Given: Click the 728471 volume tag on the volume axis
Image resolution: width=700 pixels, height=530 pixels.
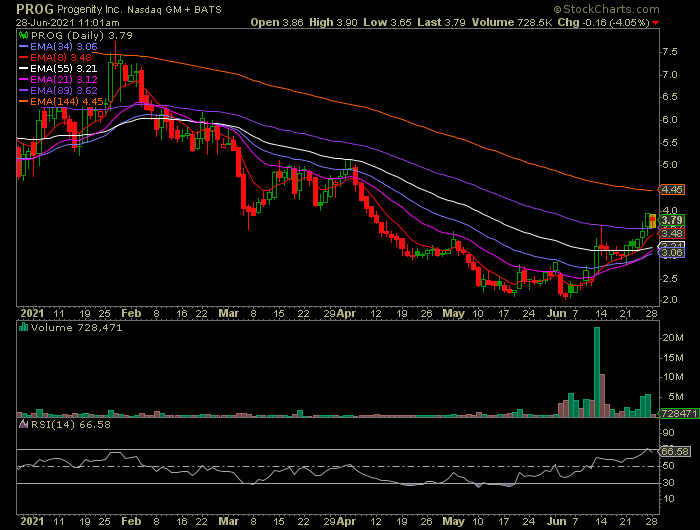Looking at the screenshot, I should [679, 413].
